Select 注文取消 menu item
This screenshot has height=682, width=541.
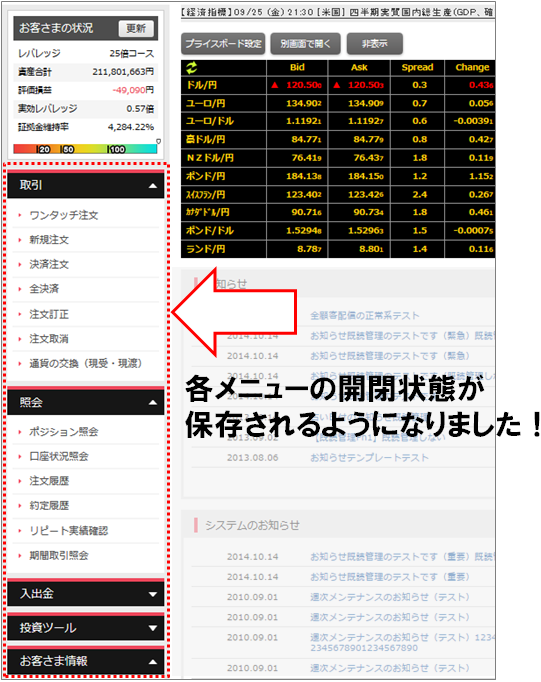pos(49,339)
